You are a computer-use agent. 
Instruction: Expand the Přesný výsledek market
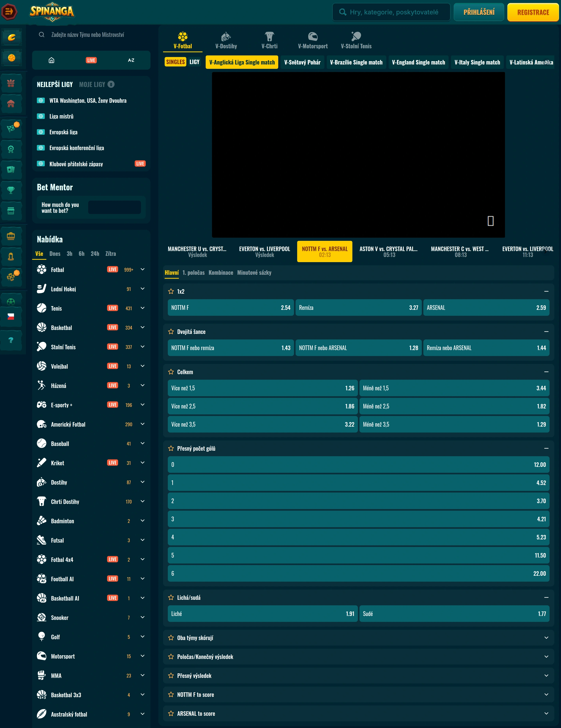click(358, 676)
